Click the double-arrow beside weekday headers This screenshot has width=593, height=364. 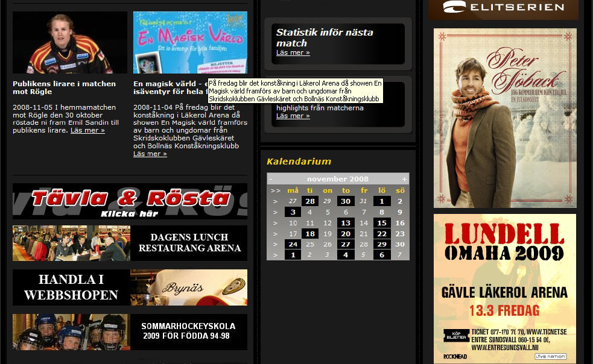[275, 190]
